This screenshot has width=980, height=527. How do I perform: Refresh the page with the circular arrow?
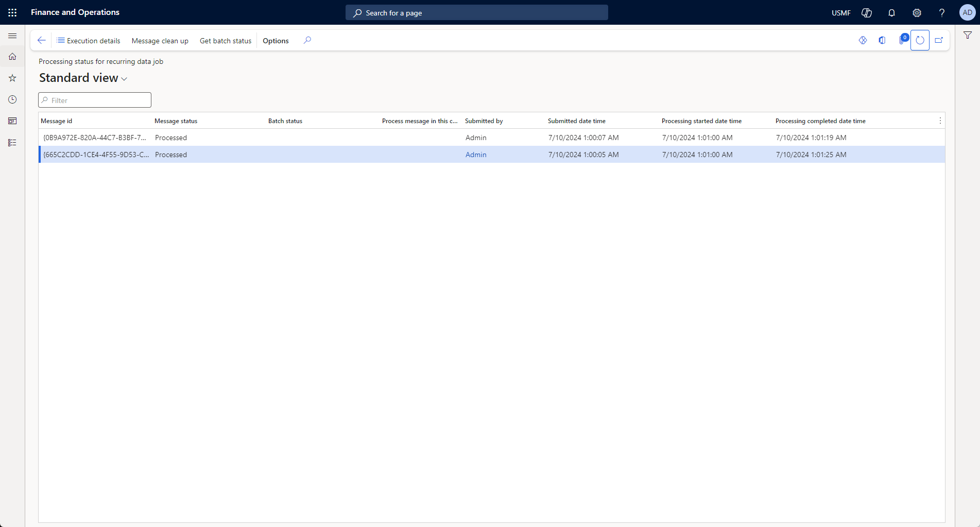(920, 40)
